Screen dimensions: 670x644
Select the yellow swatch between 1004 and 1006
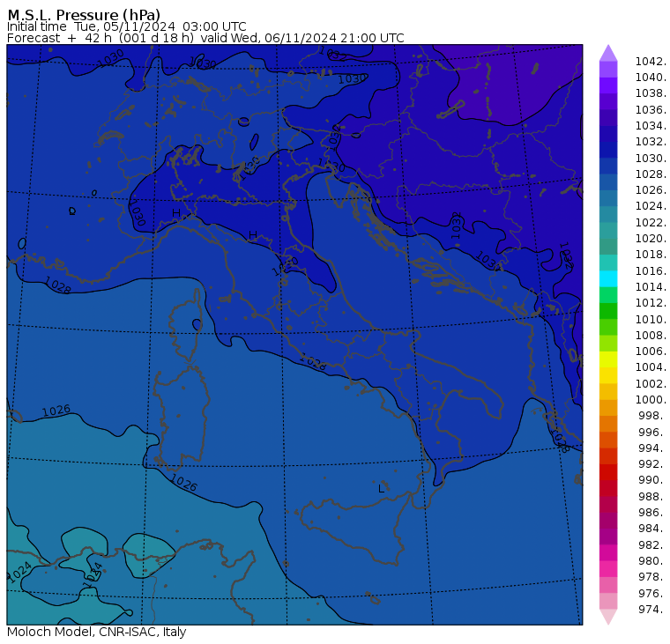608,359
